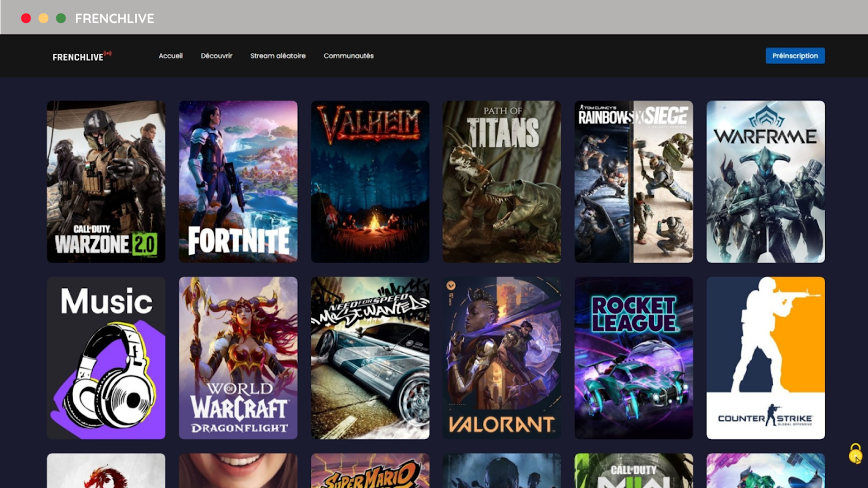The width and height of the screenshot is (868, 488).
Task: Go to the Accueil page
Action: pos(171,56)
